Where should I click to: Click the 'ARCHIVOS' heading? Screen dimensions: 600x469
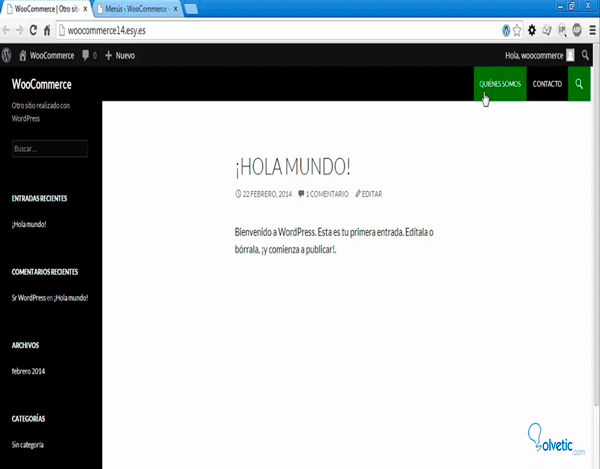(25, 345)
